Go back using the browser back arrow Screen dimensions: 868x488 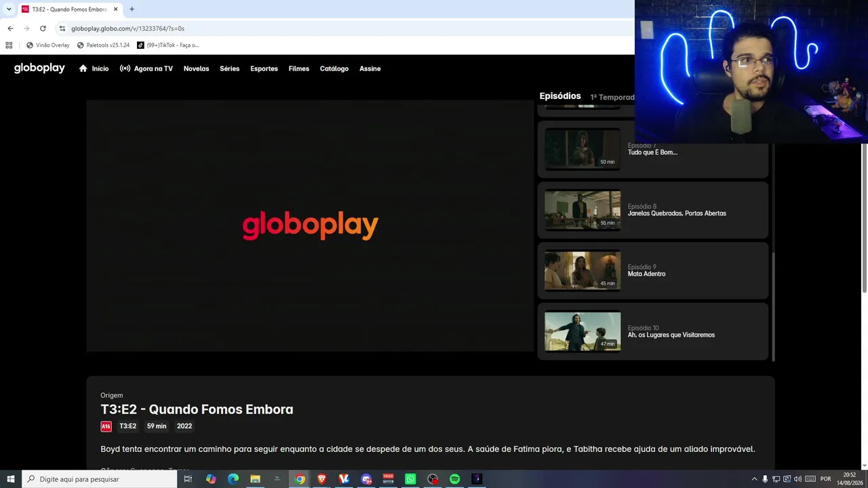pos(10,28)
